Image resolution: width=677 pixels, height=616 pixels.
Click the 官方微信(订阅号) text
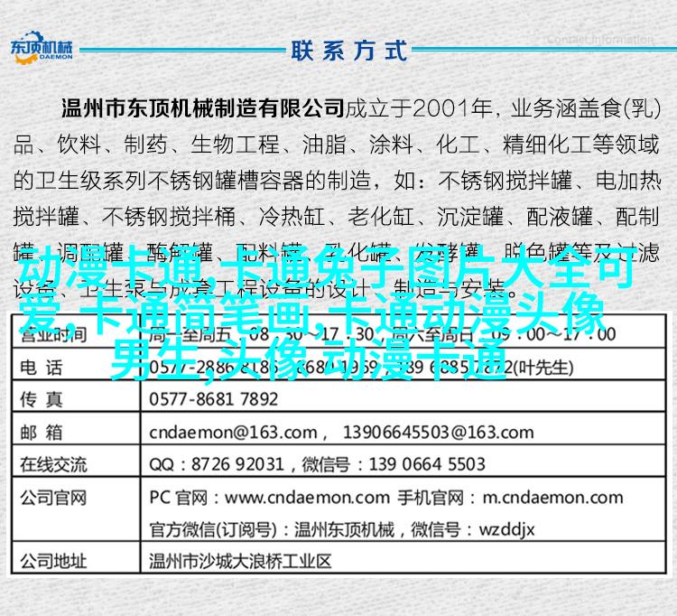(212, 529)
